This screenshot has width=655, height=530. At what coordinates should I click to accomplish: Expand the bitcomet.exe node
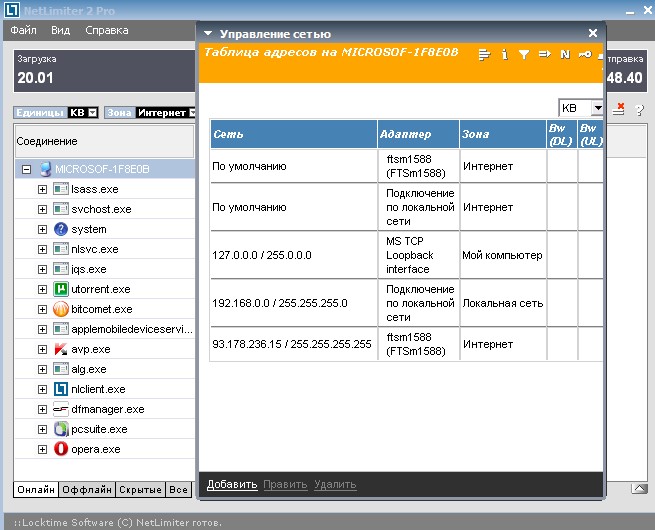[x=42, y=309]
